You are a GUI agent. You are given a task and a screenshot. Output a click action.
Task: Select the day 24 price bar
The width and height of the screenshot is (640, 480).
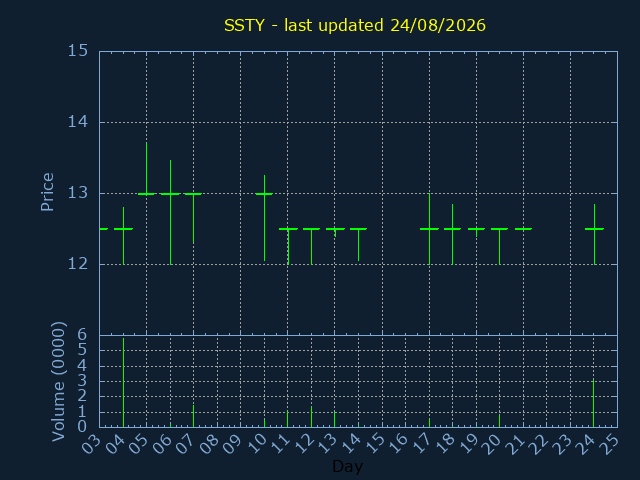[594, 234]
